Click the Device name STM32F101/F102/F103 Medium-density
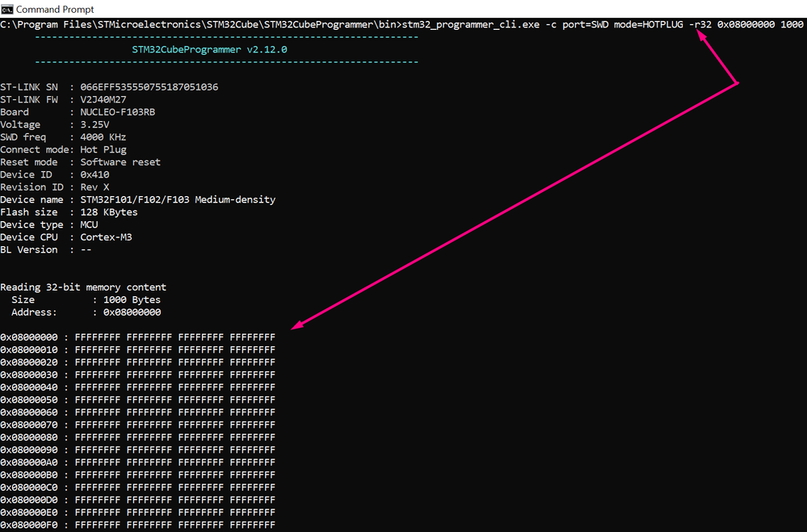The height and width of the screenshot is (532, 807). coord(178,199)
